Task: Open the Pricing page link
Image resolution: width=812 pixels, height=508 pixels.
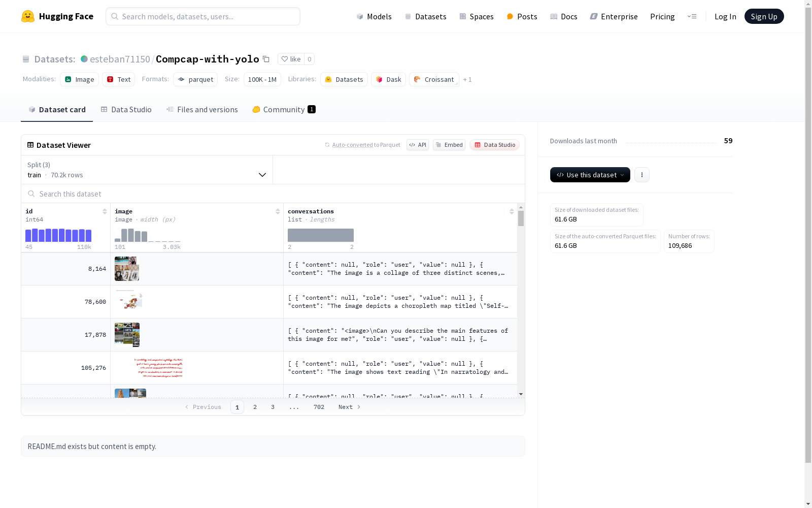Action: pos(662,16)
